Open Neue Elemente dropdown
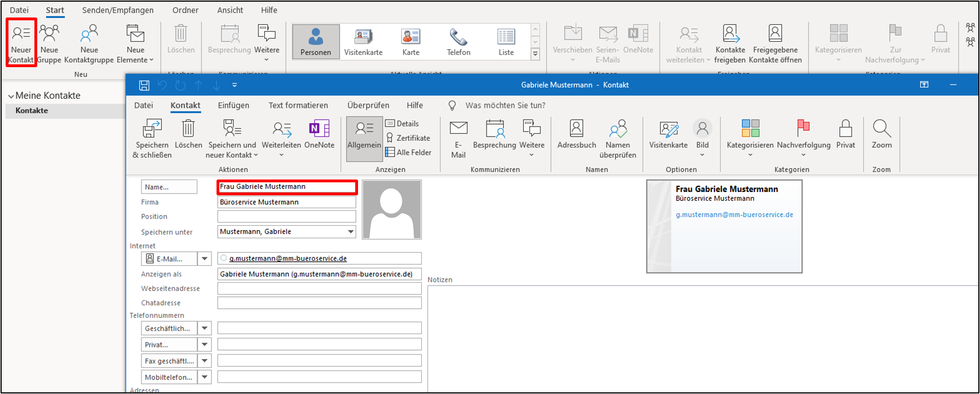The width and height of the screenshot is (980, 394). tap(135, 43)
